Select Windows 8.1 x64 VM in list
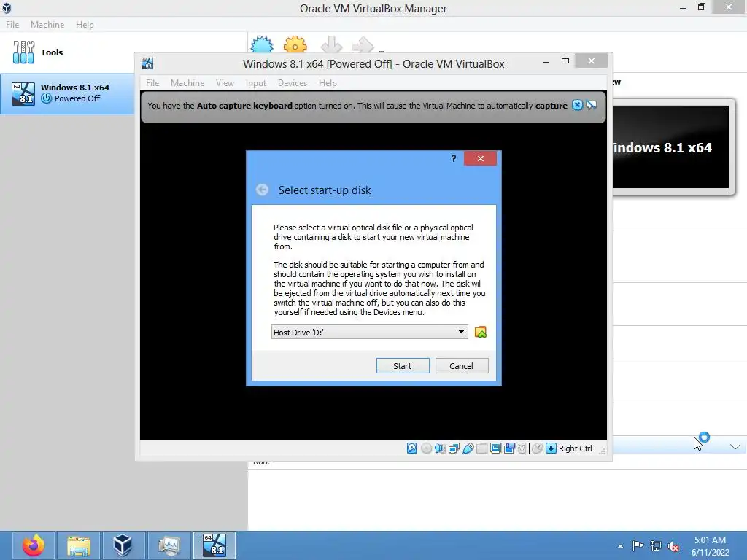Screen dimensions: 747x560 coord(67,93)
